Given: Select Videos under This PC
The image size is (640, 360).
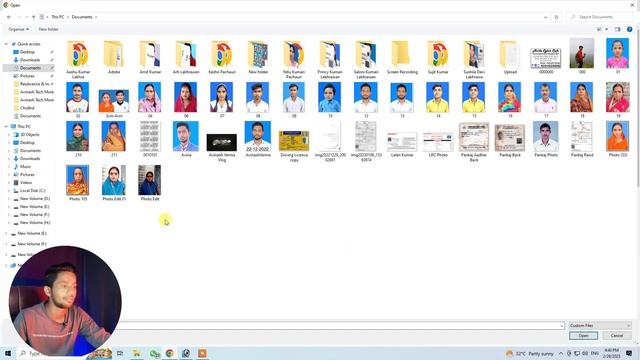Looking at the screenshot, I should (x=26, y=182).
